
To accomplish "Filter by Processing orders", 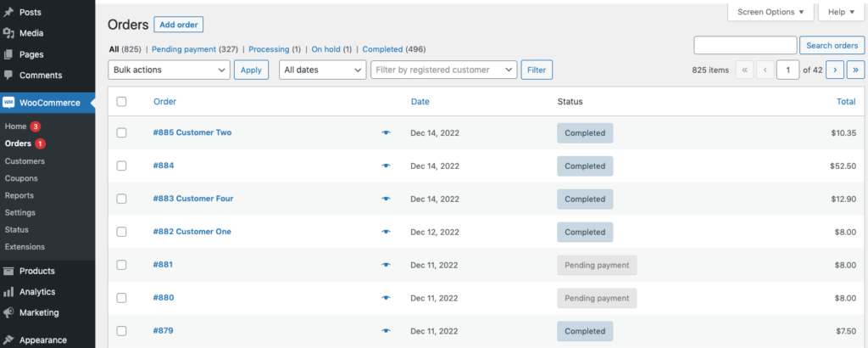I will click(269, 49).
